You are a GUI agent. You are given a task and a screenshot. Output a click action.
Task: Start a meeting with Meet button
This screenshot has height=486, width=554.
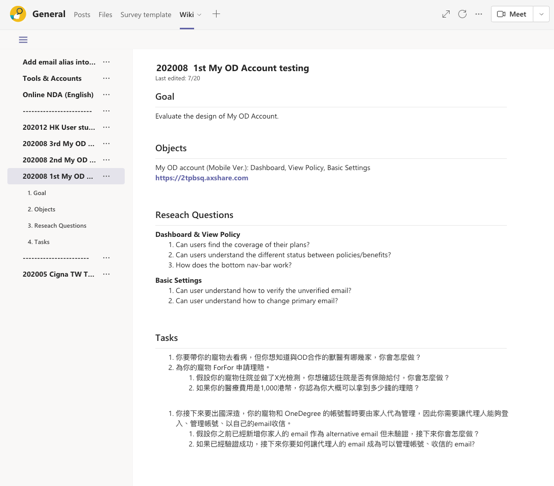coord(512,14)
